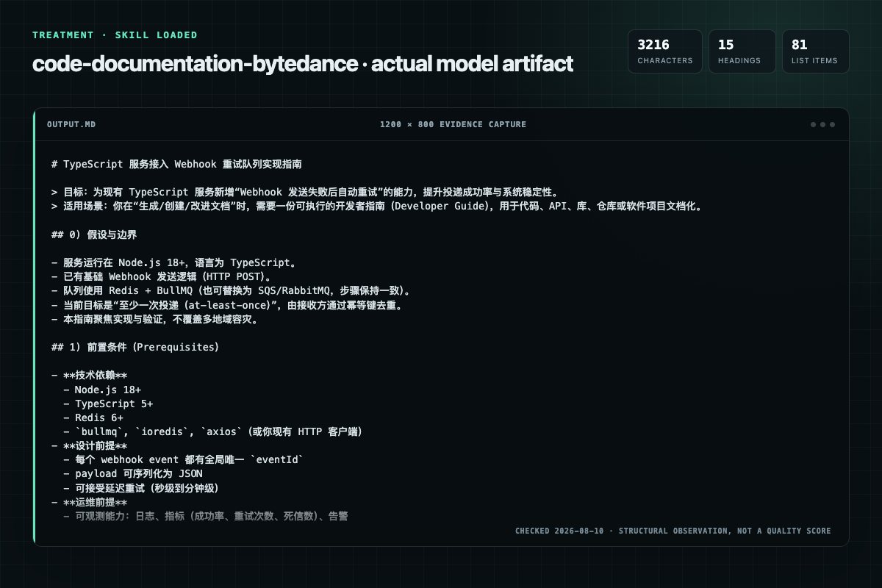882x588 pixels.
Task: Click the "**技术依赖**" list item
Action: [90, 375]
